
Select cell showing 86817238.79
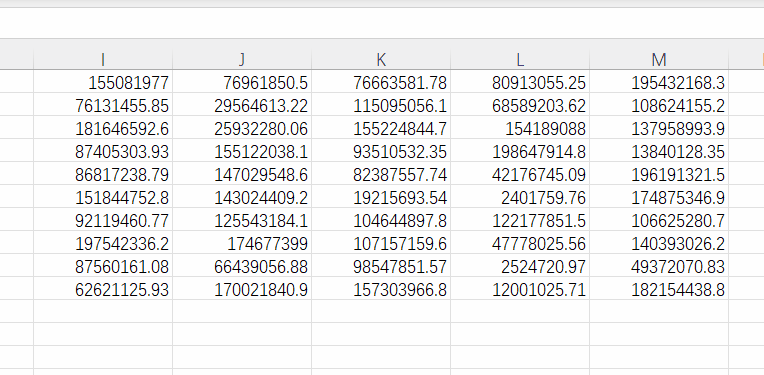(x=103, y=173)
